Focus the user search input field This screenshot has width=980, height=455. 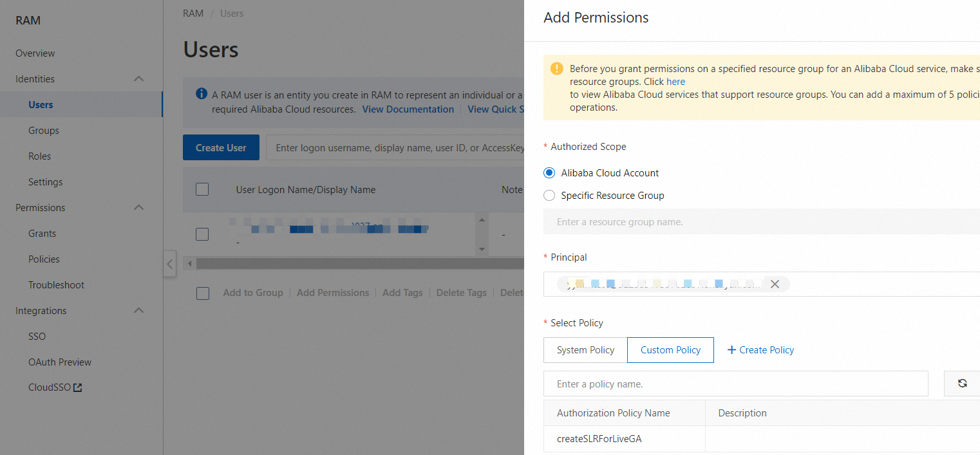click(395, 147)
